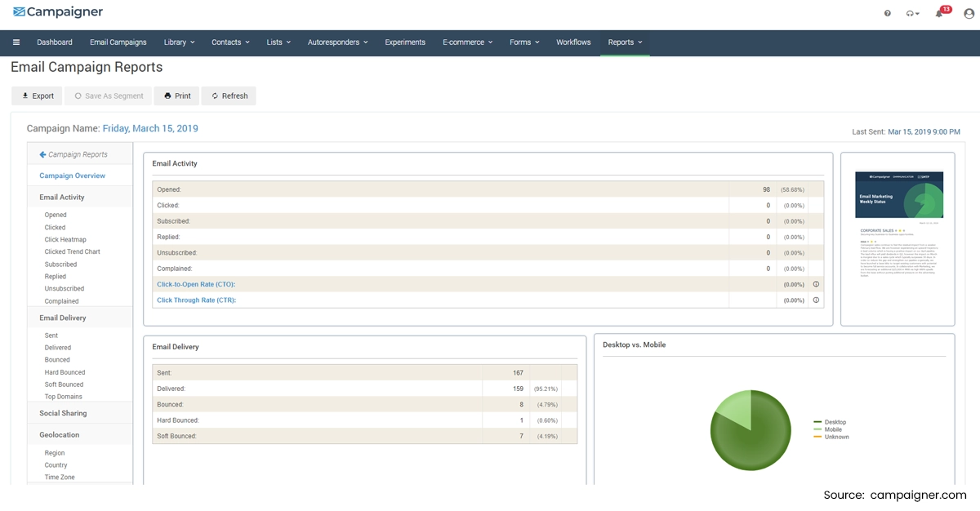Click info icon beside Click-to-Open Rate
Viewport: 980px width, 511px height.
pos(815,284)
